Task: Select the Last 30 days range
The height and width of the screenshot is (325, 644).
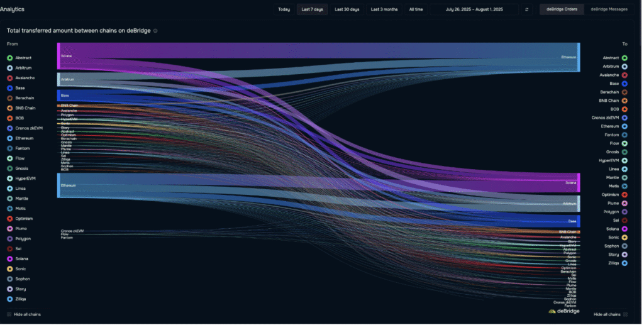Action: 348,9
